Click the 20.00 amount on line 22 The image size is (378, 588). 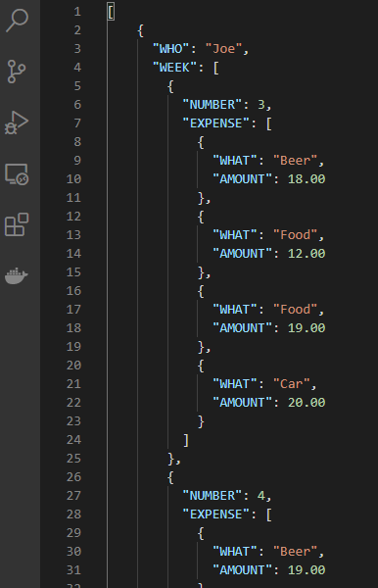[307, 403]
